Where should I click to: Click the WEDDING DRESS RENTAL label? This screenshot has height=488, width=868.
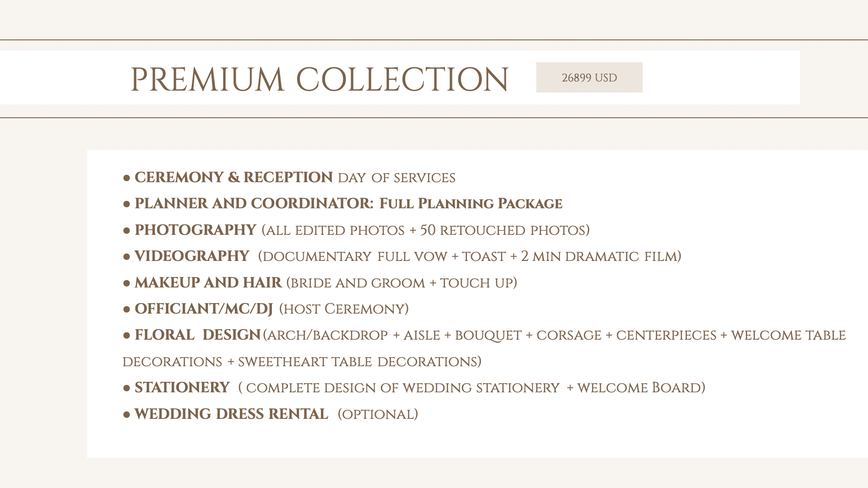pyautogui.click(x=231, y=414)
